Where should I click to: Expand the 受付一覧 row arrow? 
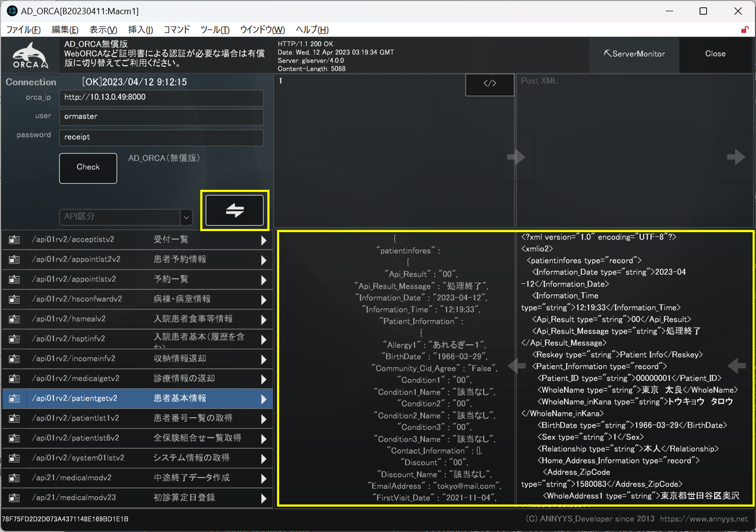pos(264,241)
